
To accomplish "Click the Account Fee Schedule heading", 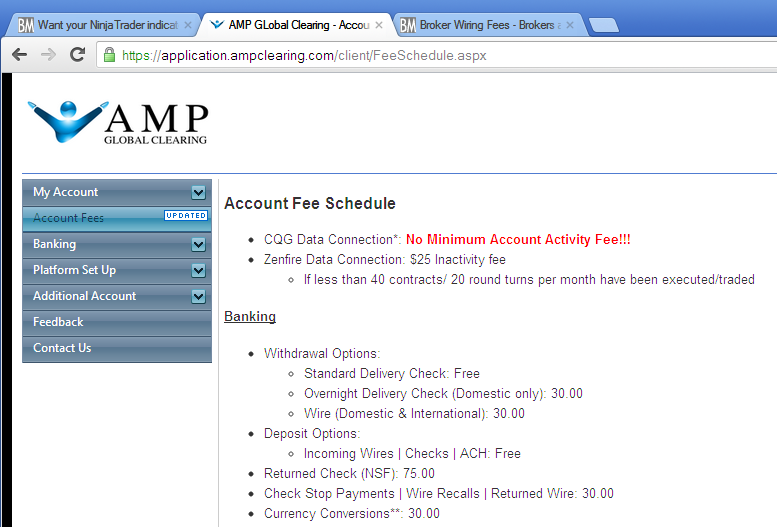I will [x=310, y=203].
